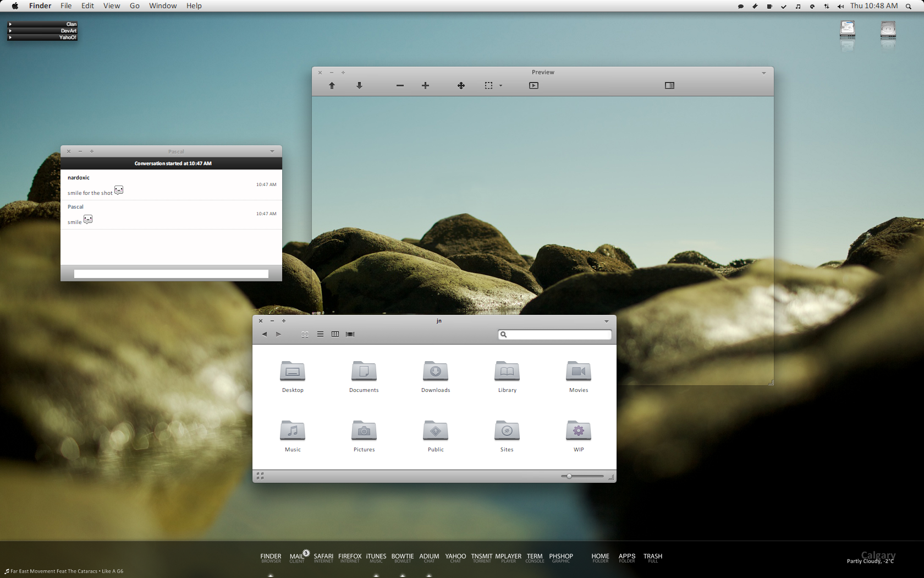This screenshot has width=924, height=578.
Task: Launch FIREFOX from the dock
Action: 350,558
